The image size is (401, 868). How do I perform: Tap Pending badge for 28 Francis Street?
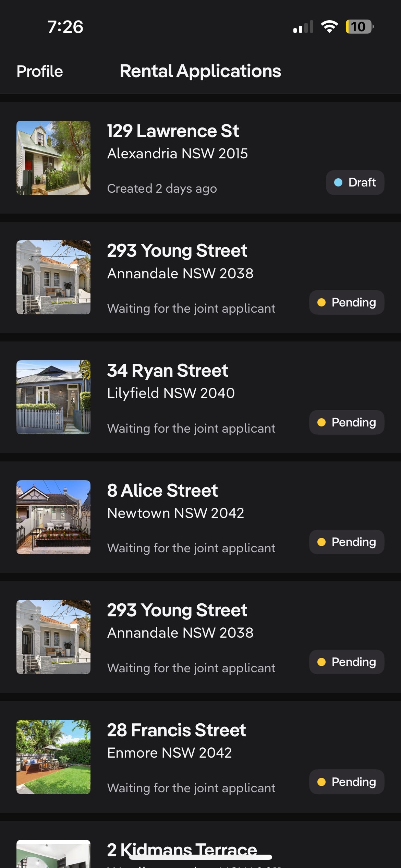pos(347,782)
